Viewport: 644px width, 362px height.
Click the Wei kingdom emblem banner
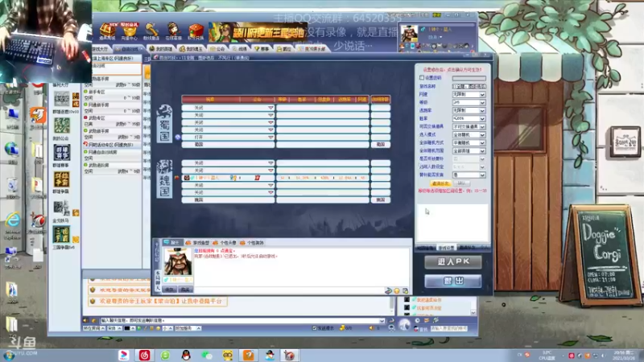pyautogui.click(x=164, y=179)
